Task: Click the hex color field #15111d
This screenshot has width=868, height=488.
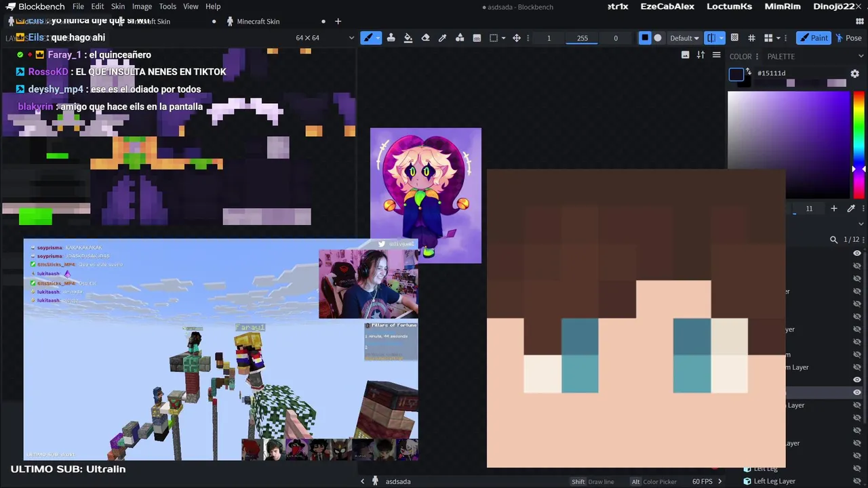Action: click(x=801, y=73)
